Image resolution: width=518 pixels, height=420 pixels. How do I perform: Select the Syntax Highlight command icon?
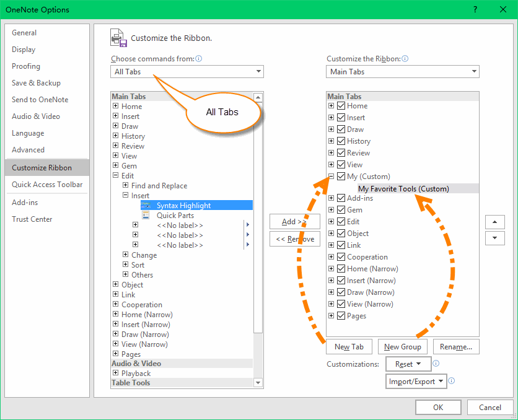click(146, 205)
